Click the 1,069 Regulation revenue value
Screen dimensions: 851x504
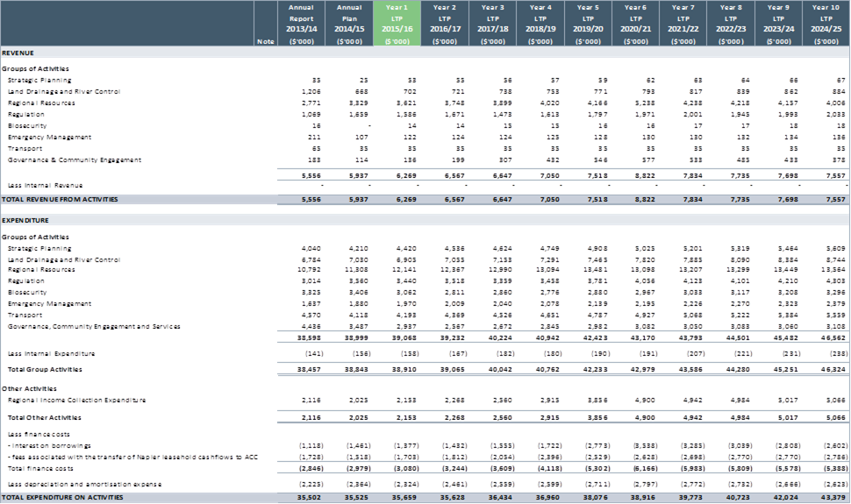[312, 115]
